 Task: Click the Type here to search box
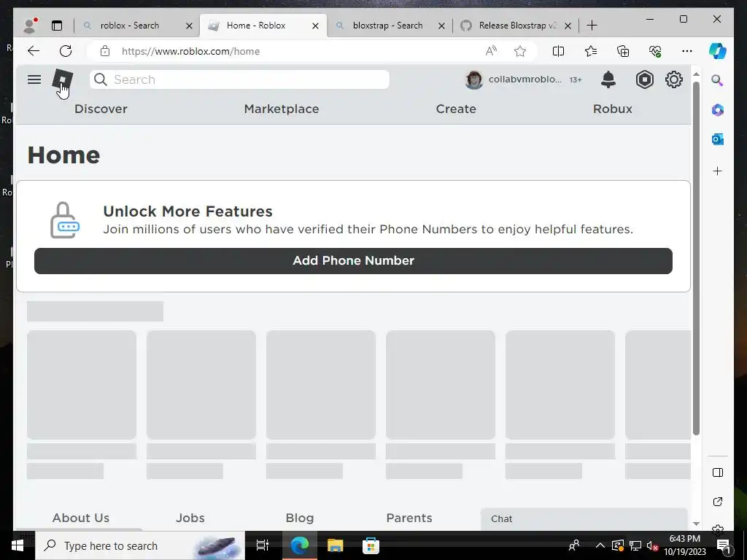pyautogui.click(x=140, y=545)
